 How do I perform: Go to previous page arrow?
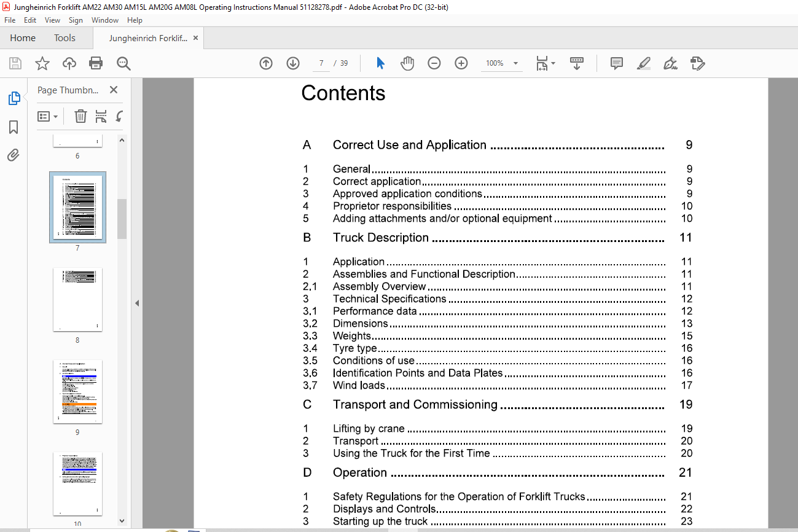(266, 63)
